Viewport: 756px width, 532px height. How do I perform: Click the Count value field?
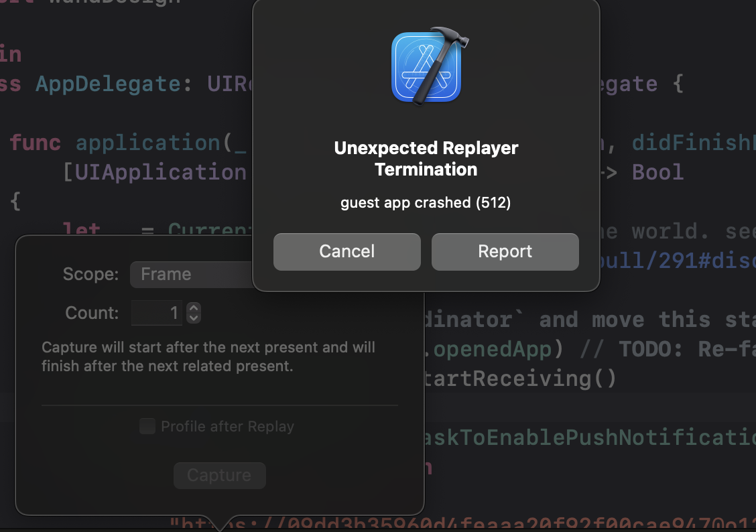point(157,313)
